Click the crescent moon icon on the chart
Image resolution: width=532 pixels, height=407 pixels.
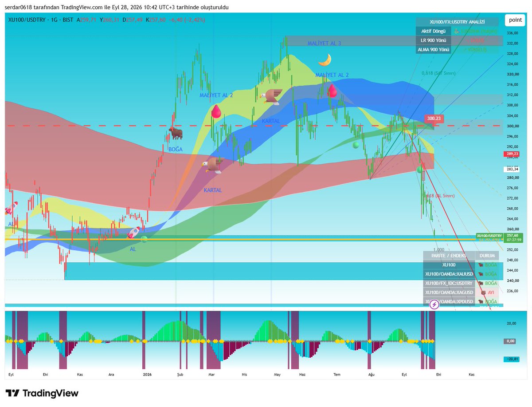pos(325,59)
